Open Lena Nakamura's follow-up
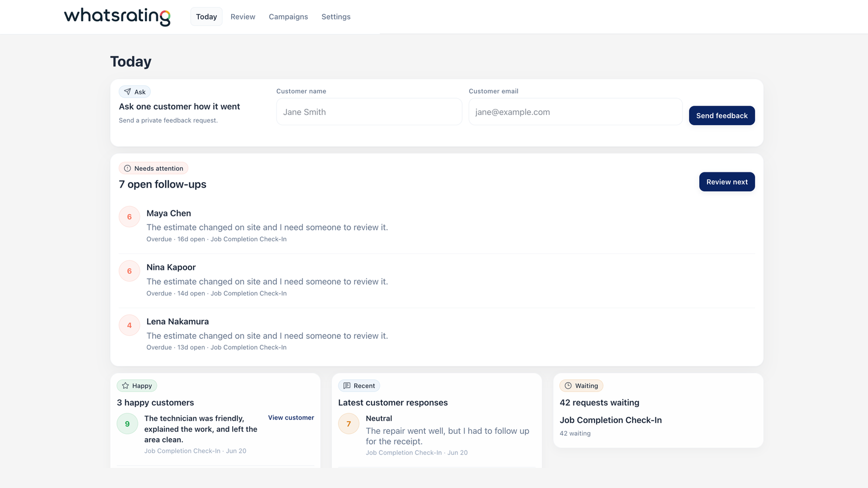This screenshot has width=868, height=488. point(437,333)
